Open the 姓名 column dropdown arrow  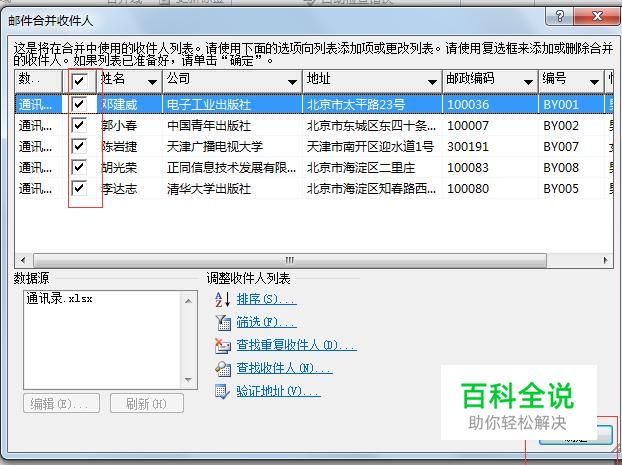click(152, 82)
